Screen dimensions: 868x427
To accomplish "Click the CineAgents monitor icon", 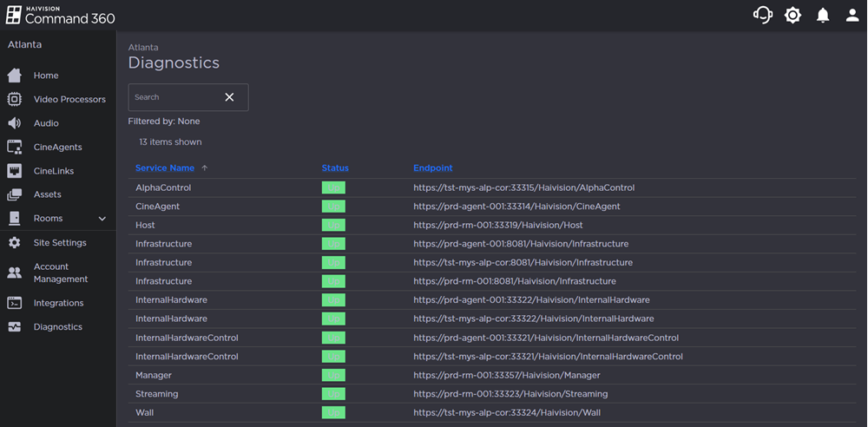I will pyautogui.click(x=15, y=147).
